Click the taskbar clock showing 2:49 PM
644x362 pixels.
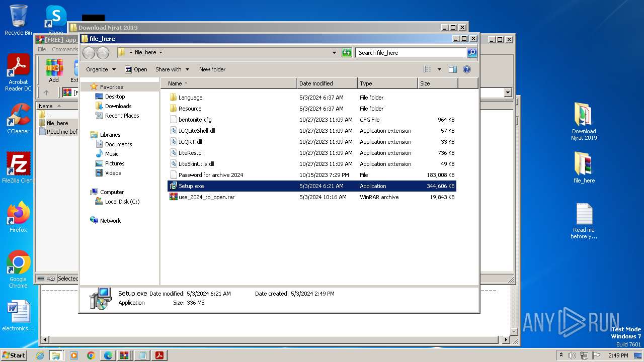pyautogui.click(x=618, y=355)
